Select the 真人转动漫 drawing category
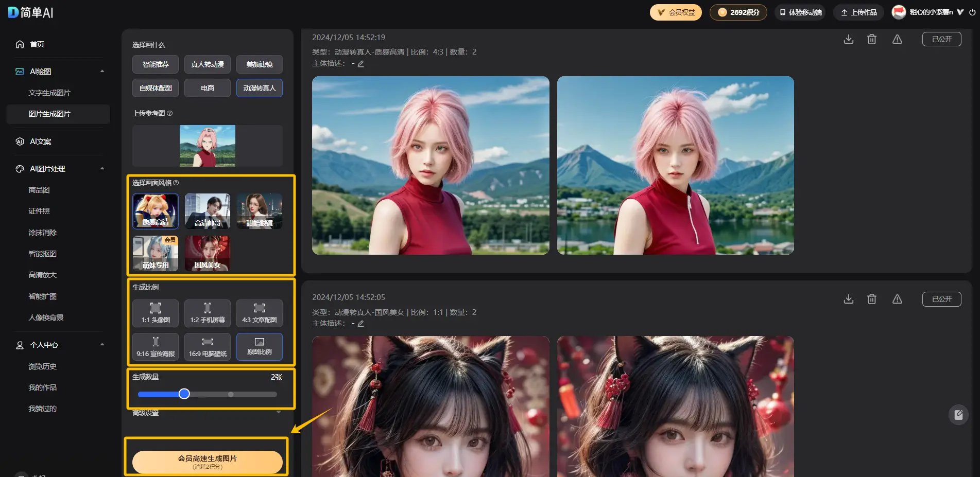 [208, 64]
